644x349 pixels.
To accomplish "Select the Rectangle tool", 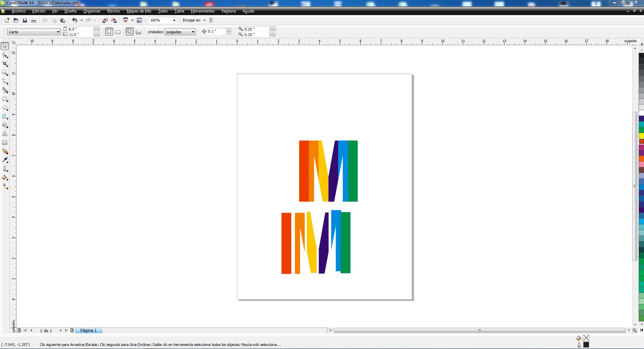I will click(x=5, y=99).
